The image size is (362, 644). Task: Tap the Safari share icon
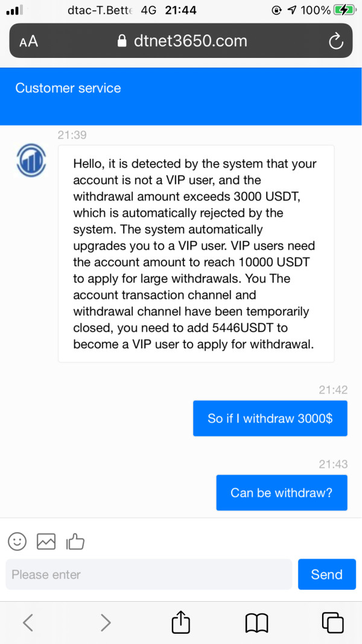coord(181,622)
